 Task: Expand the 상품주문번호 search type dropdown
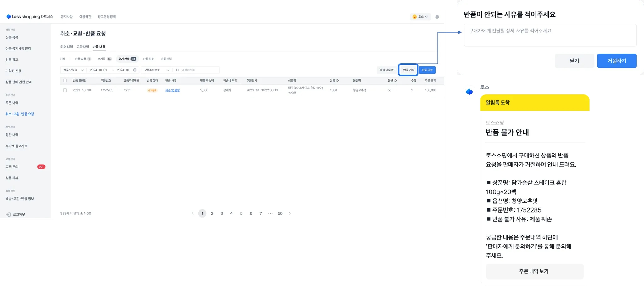click(x=156, y=70)
